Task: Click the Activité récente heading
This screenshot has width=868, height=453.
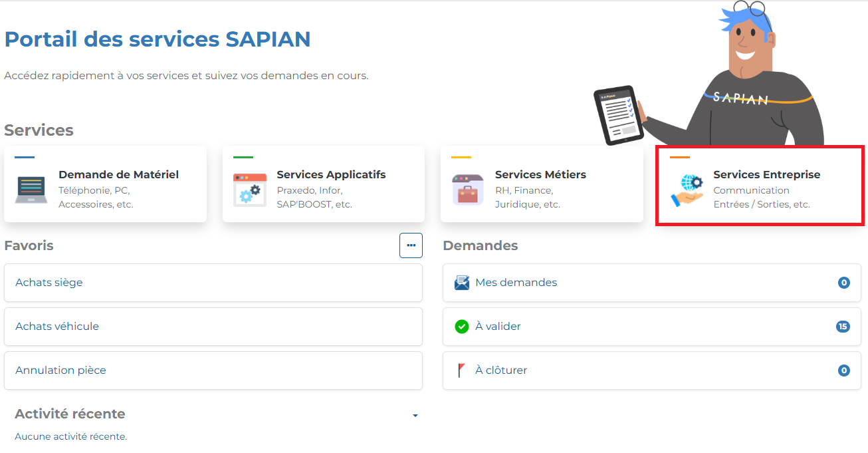Action: (70, 414)
